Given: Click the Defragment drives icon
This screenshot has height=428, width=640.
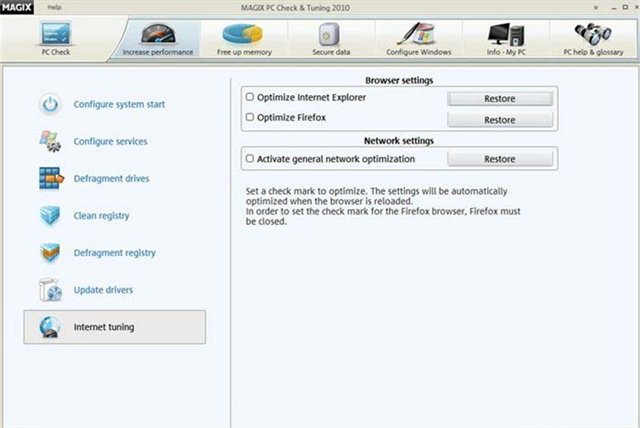Looking at the screenshot, I should click(x=50, y=178).
